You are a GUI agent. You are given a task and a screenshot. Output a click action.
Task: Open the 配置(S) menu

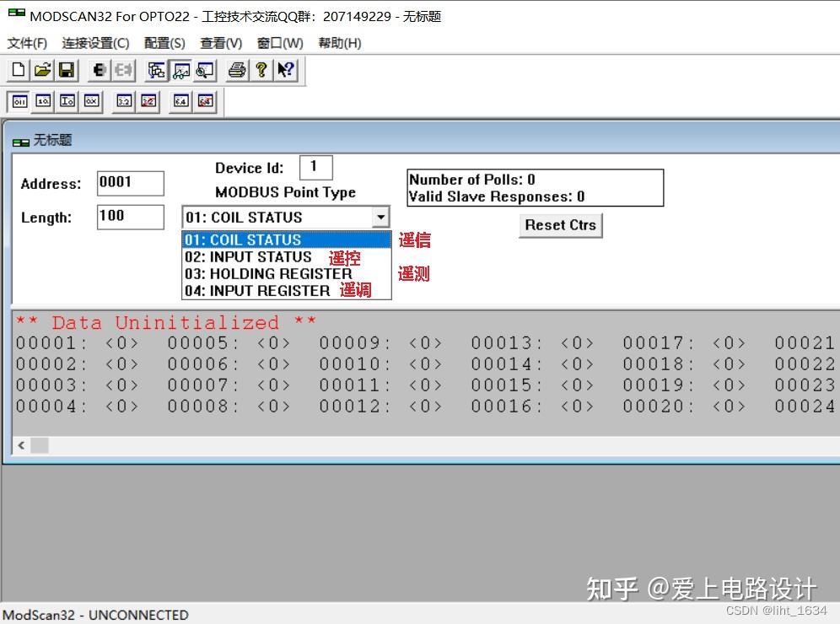[164, 43]
